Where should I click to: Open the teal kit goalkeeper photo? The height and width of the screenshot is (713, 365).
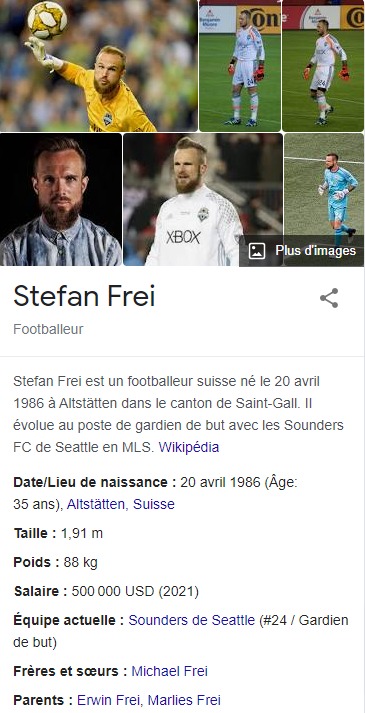point(324,184)
